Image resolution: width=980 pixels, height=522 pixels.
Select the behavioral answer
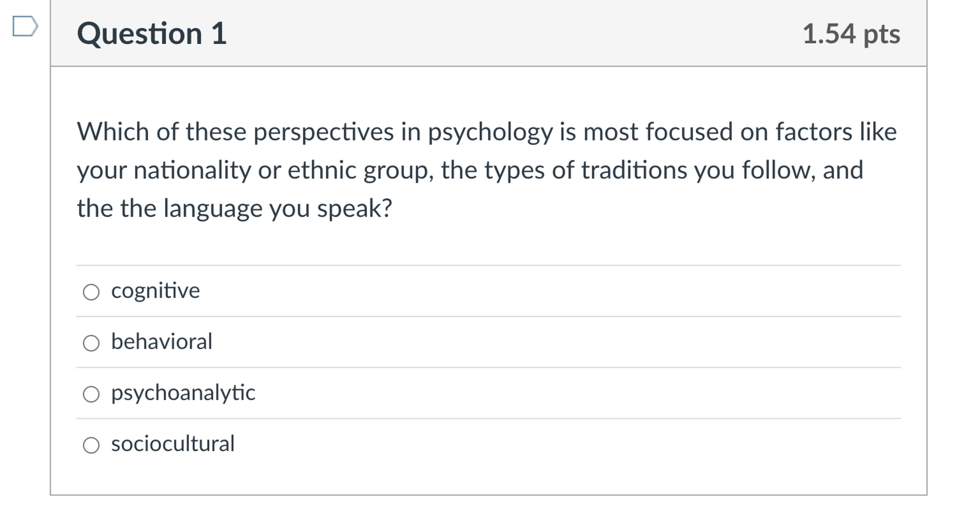tap(91, 342)
